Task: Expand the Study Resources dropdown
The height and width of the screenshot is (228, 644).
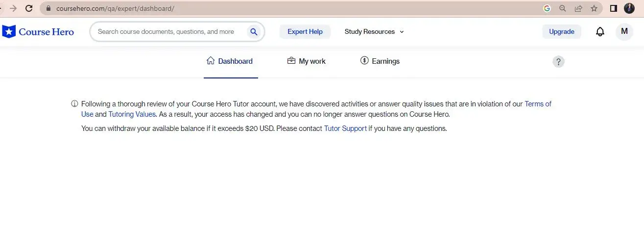Action: (374, 32)
